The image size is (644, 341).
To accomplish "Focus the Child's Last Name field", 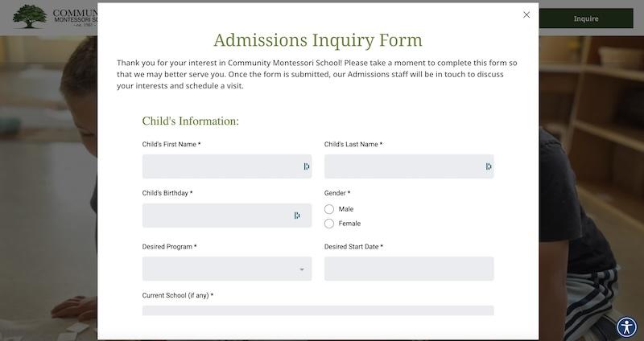I will click(401, 166).
